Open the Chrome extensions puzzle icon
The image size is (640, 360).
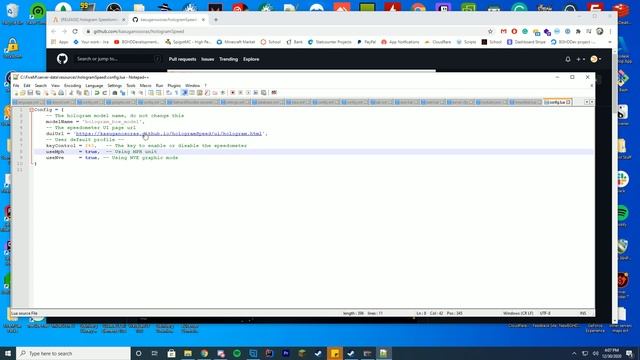(578, 31)
